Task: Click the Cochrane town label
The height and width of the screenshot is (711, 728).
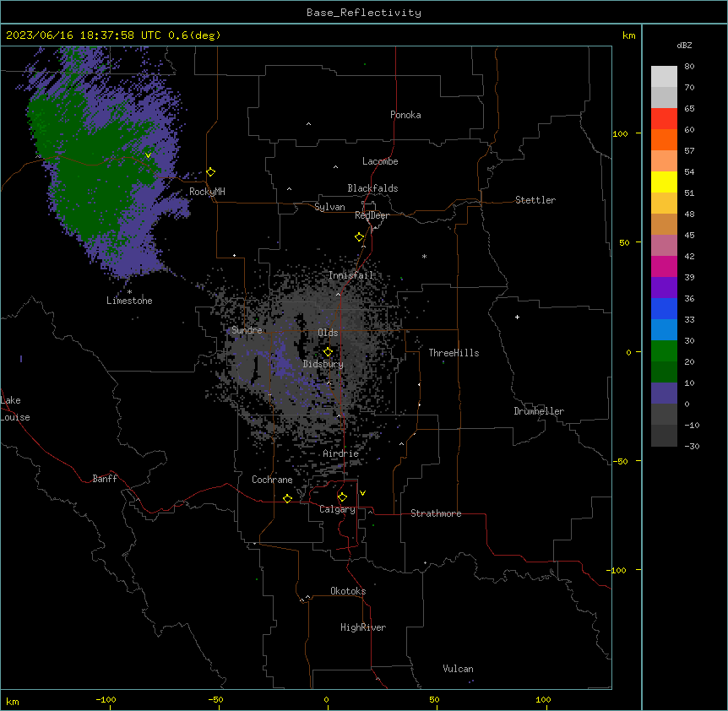Action: click(x=272, y=480)
